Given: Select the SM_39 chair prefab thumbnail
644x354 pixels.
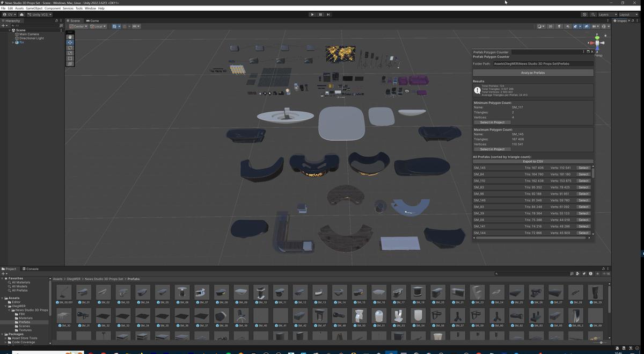Looking at the screenshot, I should [241, 316].
